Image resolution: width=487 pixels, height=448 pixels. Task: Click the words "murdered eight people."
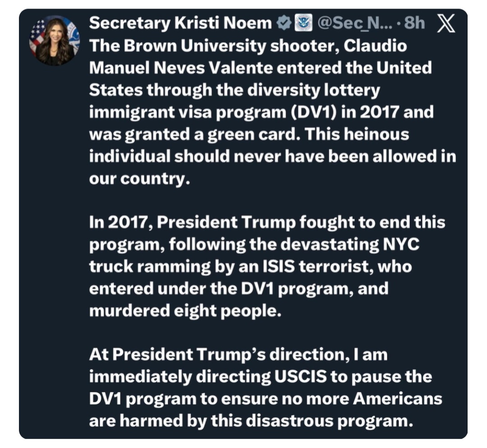click(185, 310)
